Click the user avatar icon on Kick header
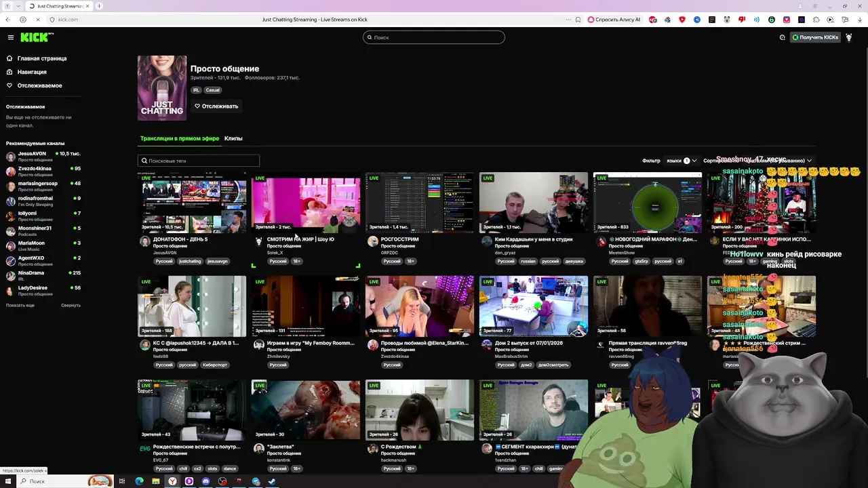 [848, 37]
